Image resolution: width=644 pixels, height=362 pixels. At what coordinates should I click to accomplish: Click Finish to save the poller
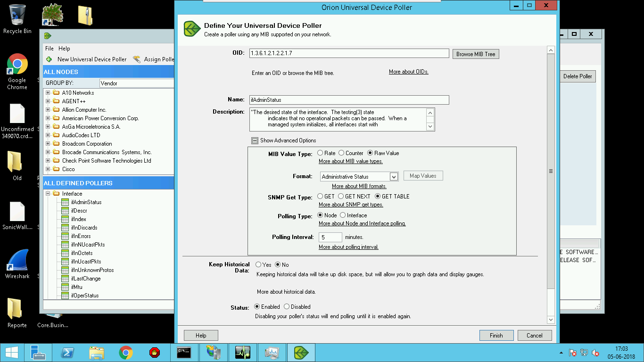coord(496,336)
